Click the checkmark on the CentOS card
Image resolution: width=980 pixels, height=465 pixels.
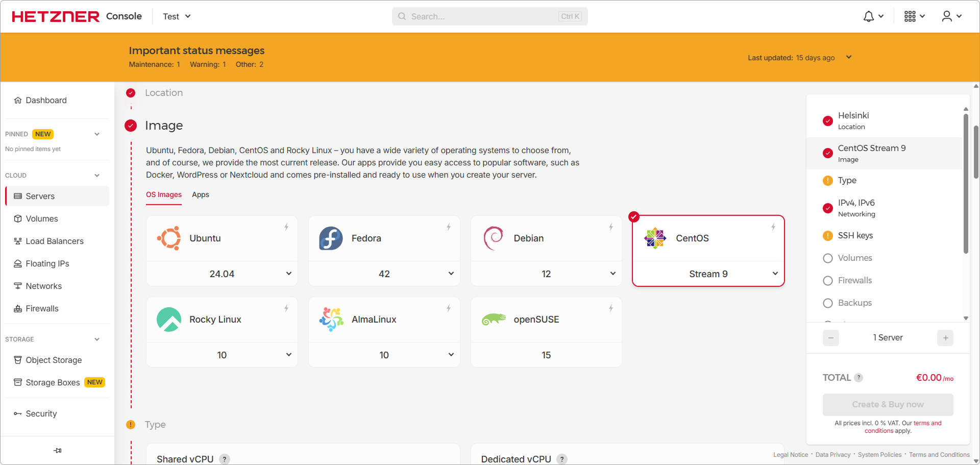click(634, 217)
